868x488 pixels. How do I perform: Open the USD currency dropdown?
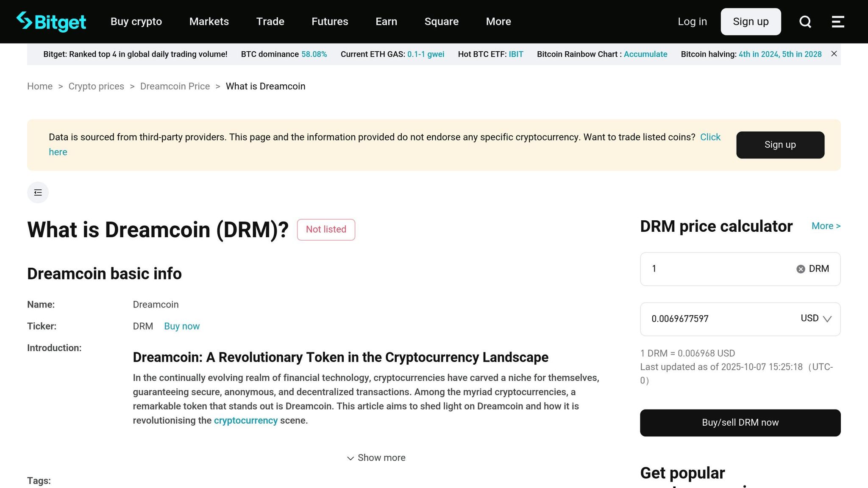pyautogui.click(x=816, y=319)
